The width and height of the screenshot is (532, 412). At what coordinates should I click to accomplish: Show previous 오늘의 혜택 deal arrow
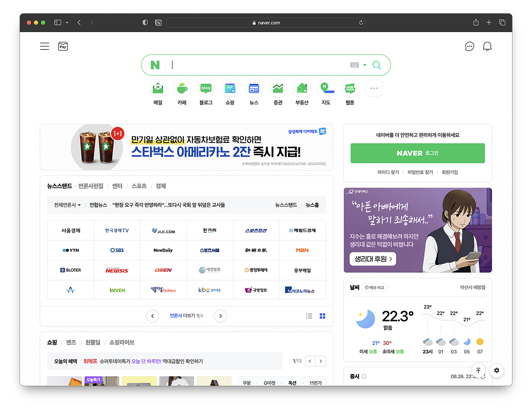pyautogui.click(x=310, y=361)
